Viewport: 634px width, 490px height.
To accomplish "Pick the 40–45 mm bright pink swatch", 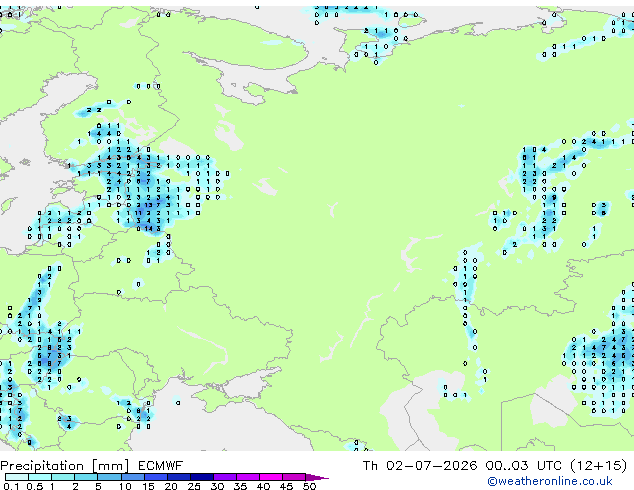I will [x=271, y=477].
